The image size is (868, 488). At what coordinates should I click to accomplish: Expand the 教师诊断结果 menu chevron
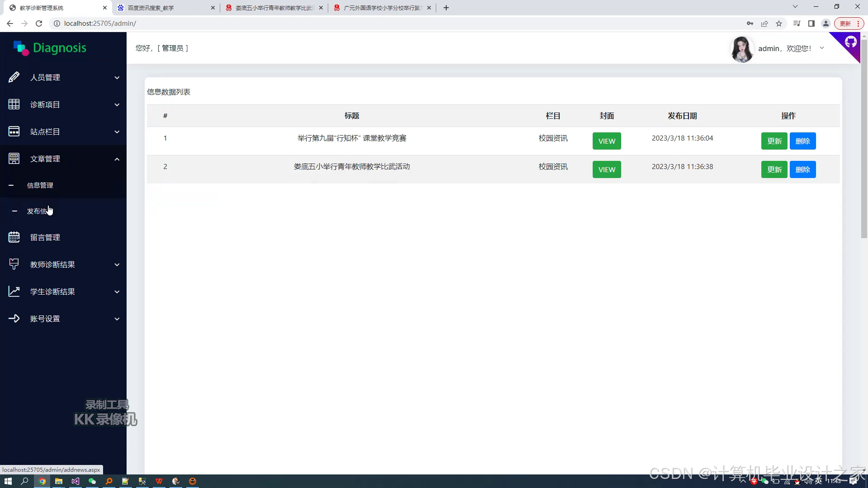tap(117, 265)
